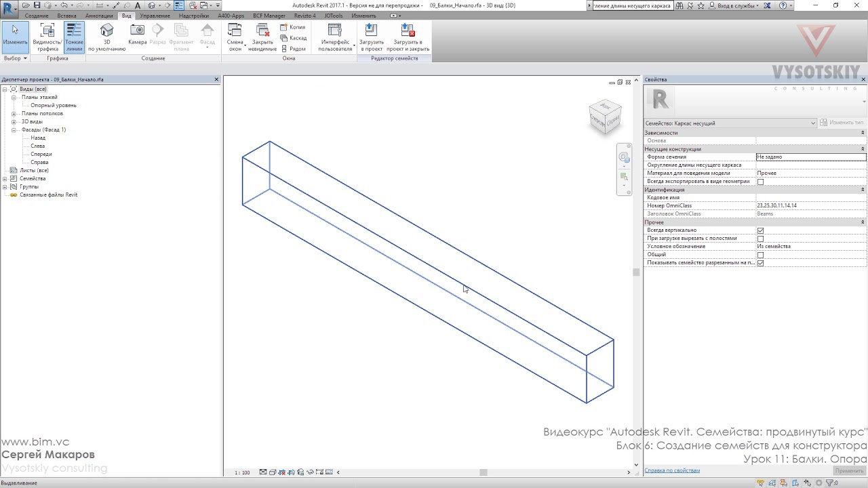
Task: Collapse the Планы этажей tree node
Action: click(x=14, y=97)
